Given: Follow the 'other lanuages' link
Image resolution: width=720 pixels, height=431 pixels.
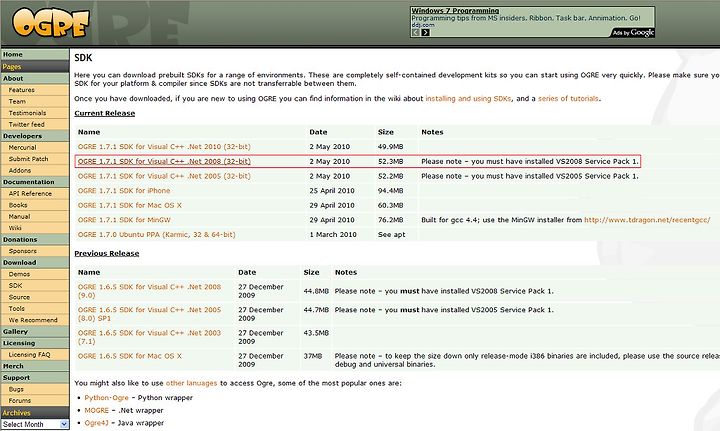Looking at the screenshot, I should (191, 383).
